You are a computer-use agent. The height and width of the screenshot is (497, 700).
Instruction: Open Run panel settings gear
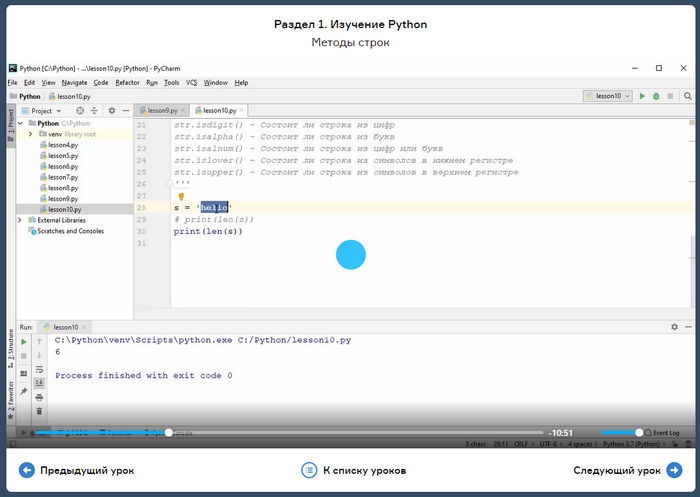pos(674,327)
